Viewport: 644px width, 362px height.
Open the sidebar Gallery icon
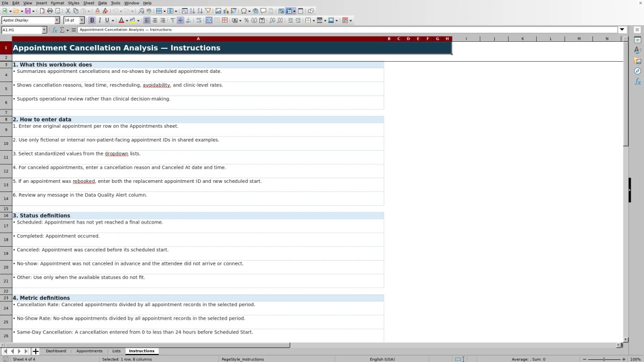tap(638, 61)
